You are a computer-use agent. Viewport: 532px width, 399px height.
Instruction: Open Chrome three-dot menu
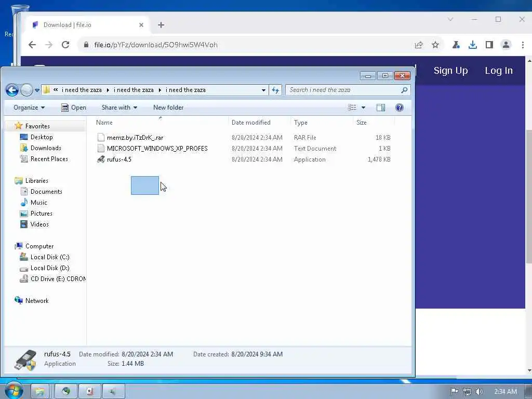[x=523, y=45]
